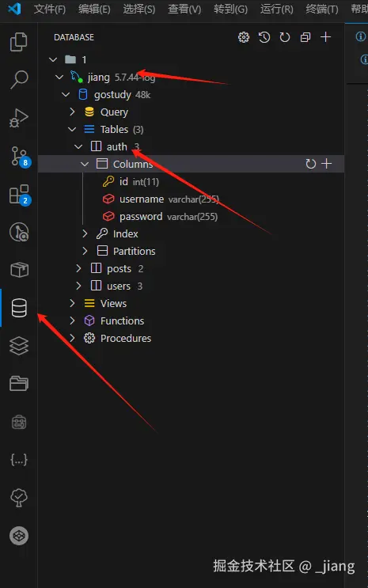Expand the Views node

72,303
